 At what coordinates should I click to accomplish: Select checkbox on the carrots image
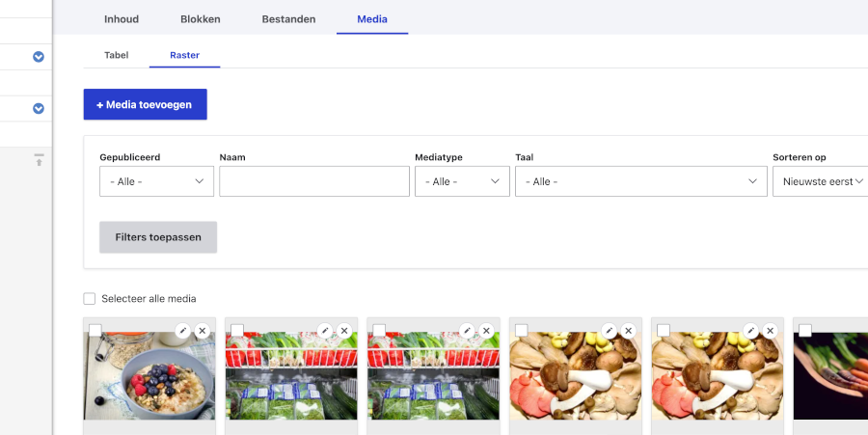coord(805,331)
